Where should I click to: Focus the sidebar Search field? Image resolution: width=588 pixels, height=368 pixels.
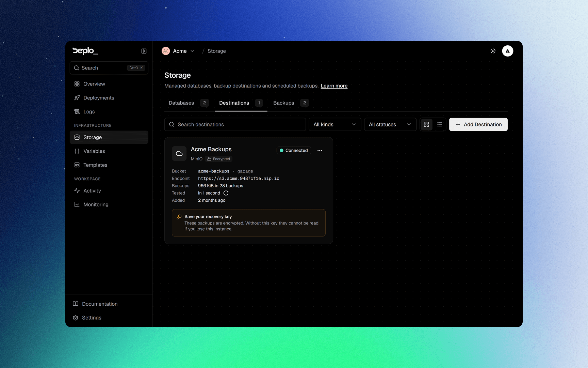coord(109,68)
